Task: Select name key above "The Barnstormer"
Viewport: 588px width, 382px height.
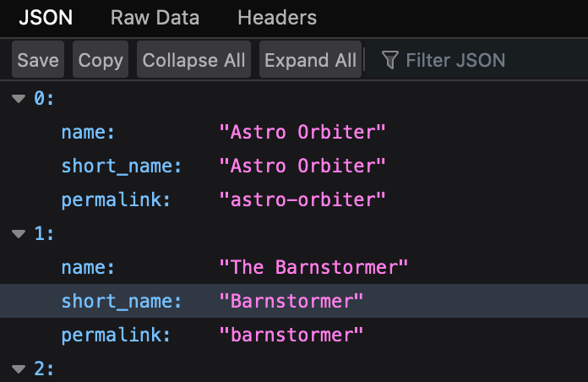Action: 88,267
